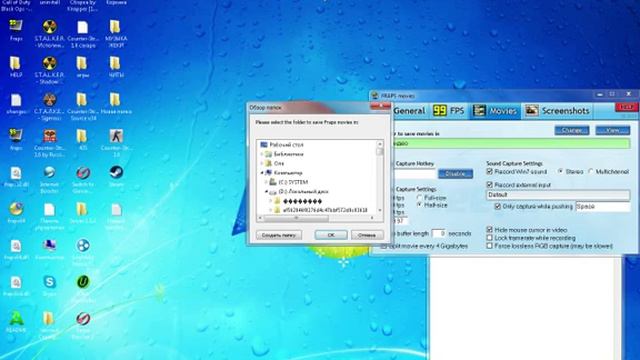Select the Counter-Strike red crate icon
Viewport: 640px width, 360px height.
pyautogui.click(x=50, y=136)
